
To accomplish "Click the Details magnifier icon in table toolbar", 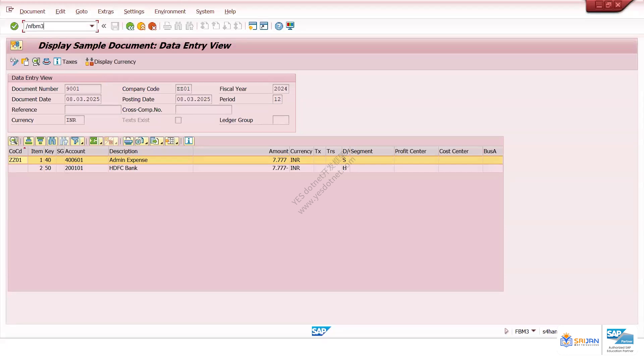I will 13,141.
